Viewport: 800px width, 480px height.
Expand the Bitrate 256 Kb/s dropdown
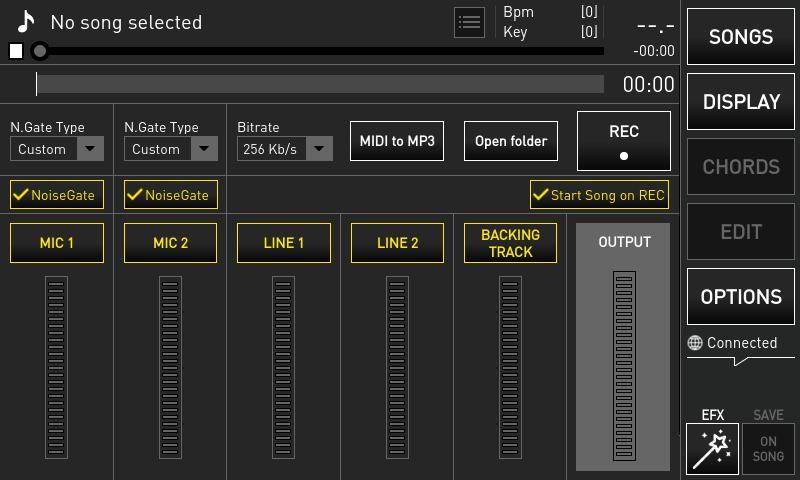(x=285, y=149)
